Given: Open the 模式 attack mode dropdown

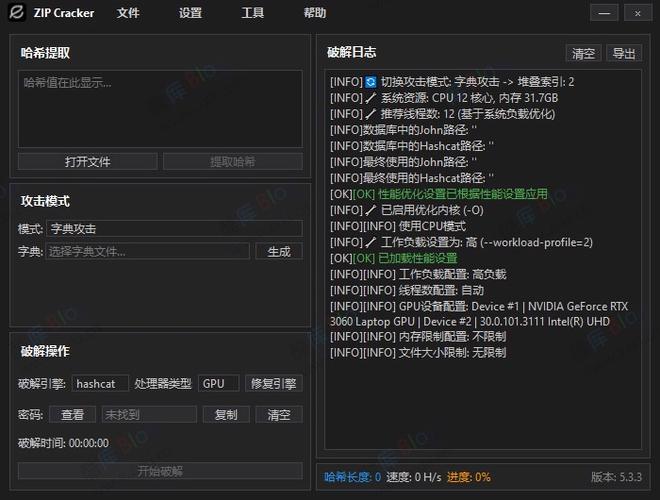Looking at the screenshot, I should 174,229.
